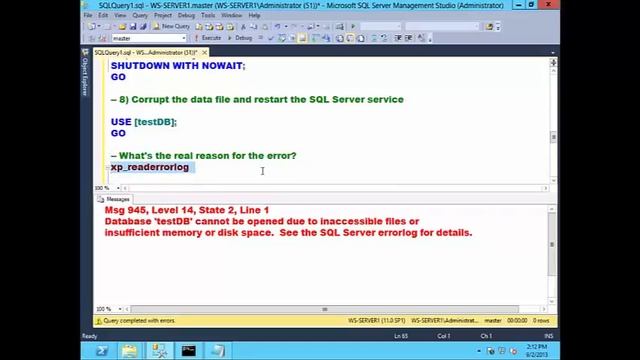Viewport: 640px width, 360px height.
Task: Click the editor vertical scrollbar thumb
Action: tap(553, 137)
